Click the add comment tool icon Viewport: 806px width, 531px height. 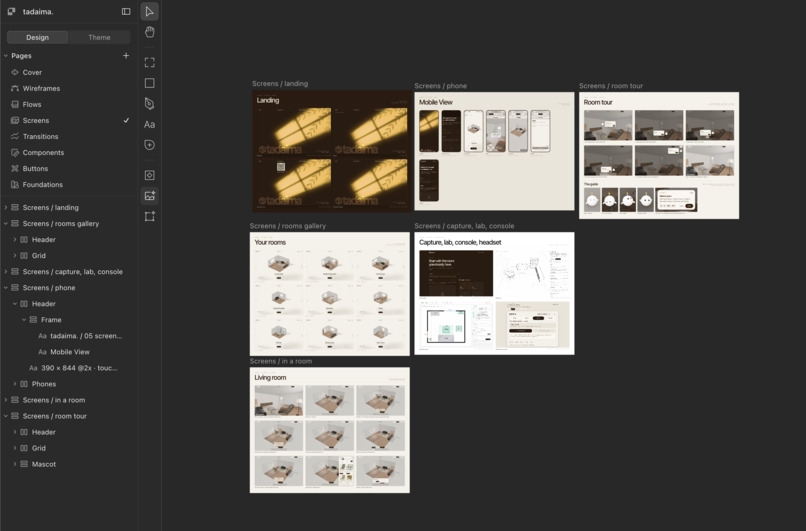tap(150, 145)
